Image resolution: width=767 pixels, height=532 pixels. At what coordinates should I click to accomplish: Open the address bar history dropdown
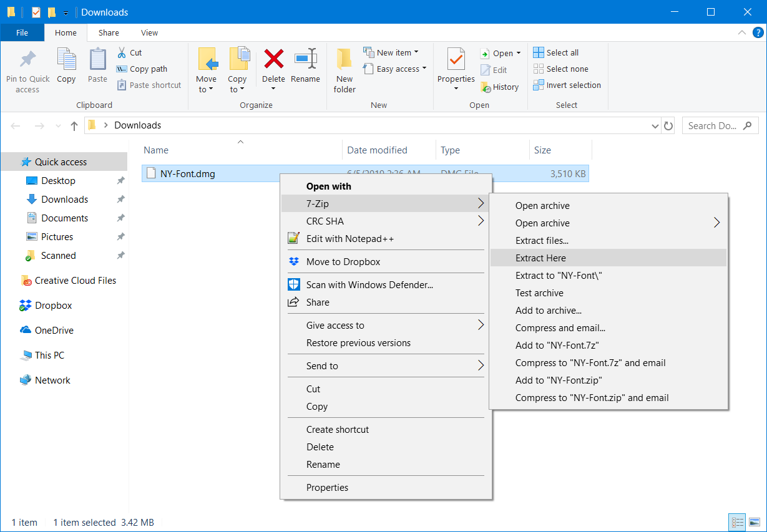click(655, 126)
